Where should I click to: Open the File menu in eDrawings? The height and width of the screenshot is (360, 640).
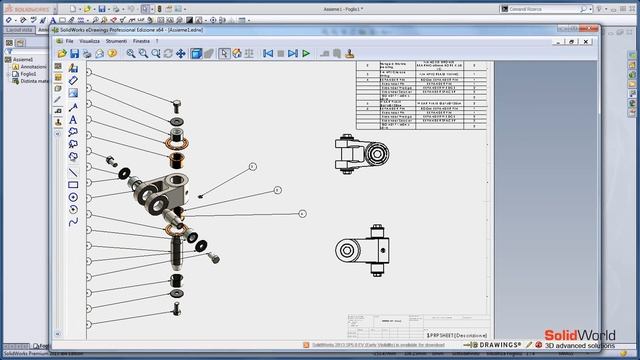[69, 41]
